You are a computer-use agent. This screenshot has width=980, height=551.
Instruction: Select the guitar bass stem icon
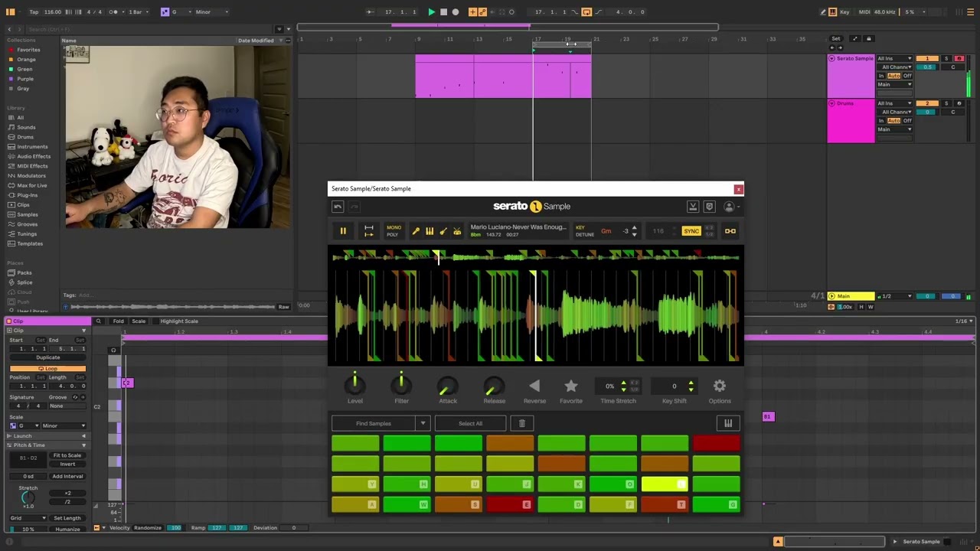point(443,231)
